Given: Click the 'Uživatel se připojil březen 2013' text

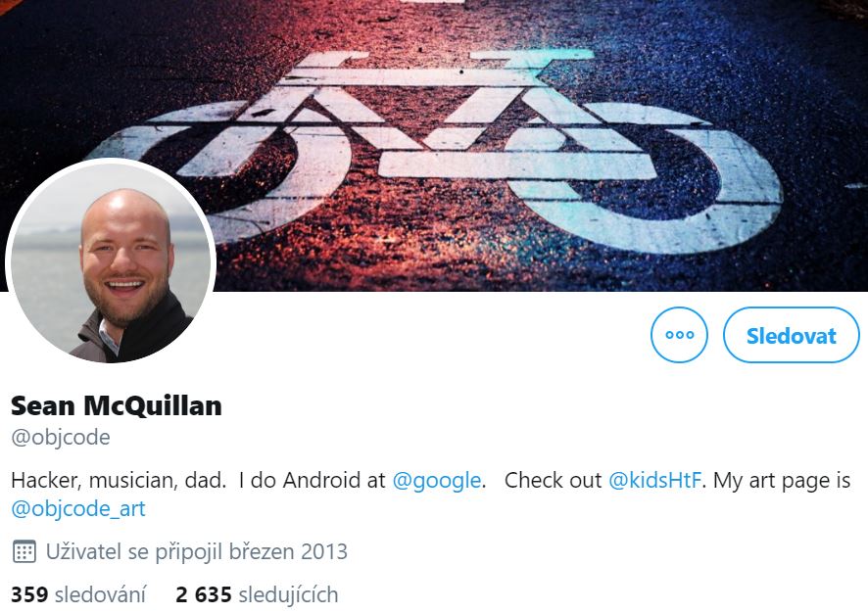Looking at the screenshot, I should 197,551.
